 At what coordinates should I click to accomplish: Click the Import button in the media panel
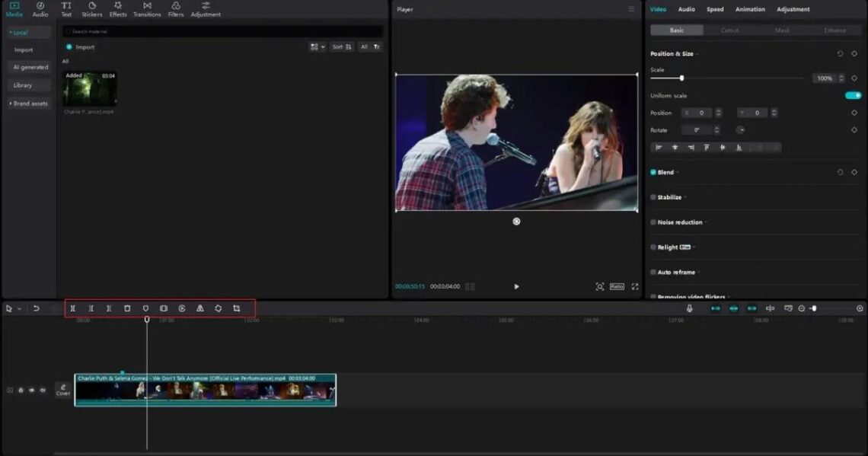click(84, 46)
